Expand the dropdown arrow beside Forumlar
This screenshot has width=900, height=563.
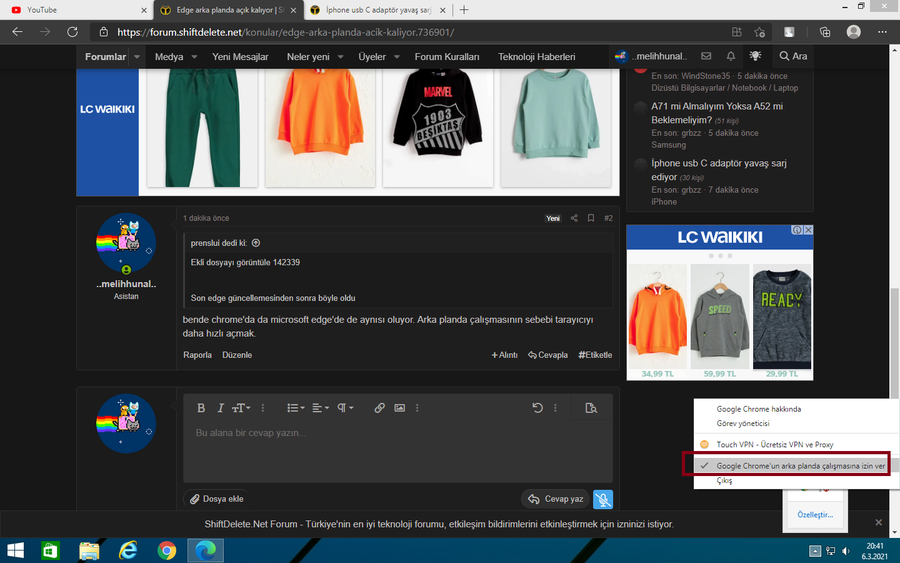(x=137, y=57)
